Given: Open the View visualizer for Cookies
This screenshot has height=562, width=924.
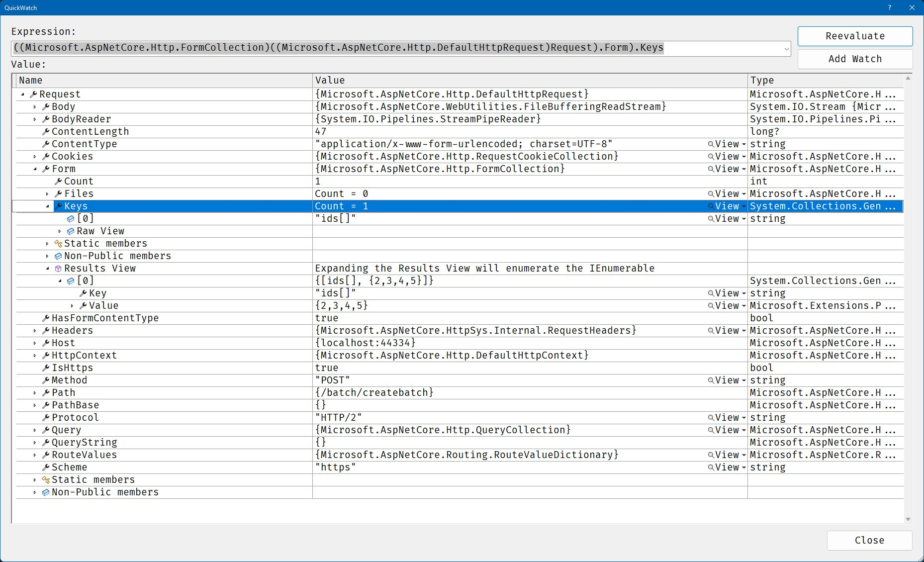Looking at the screenshot, I should [x=724, y=157].
